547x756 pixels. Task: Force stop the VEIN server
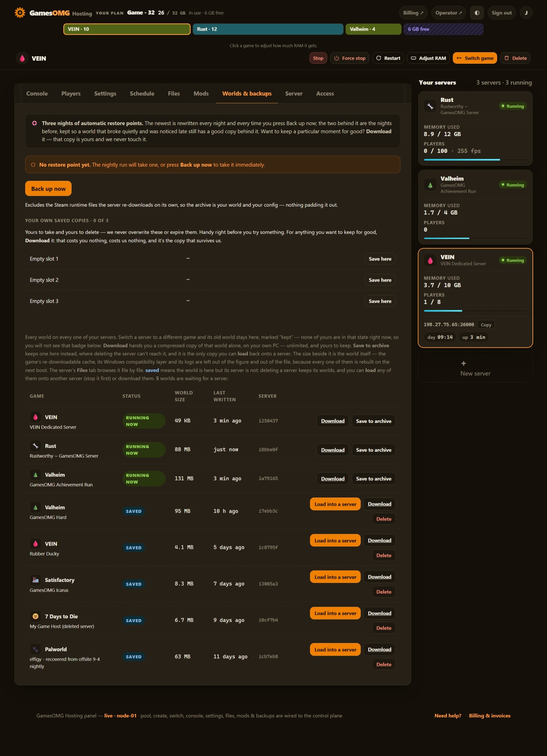coord(350,58)
